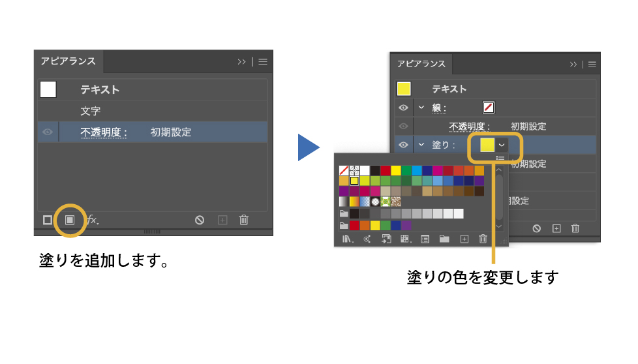Select the green foliage pattern swatch
The height and width of the screenshot is (364, 638).
tap(386, 202)
